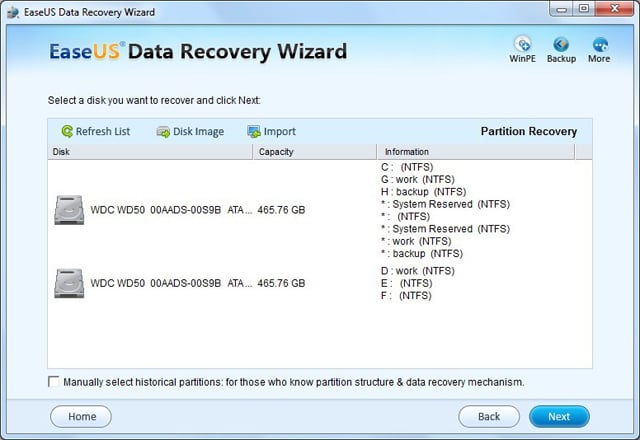Image resolution: width=640 pixels, height=440 pixels.
Task: Click the first disk's 465.76 GB capacity
Action: coord(281,210)
